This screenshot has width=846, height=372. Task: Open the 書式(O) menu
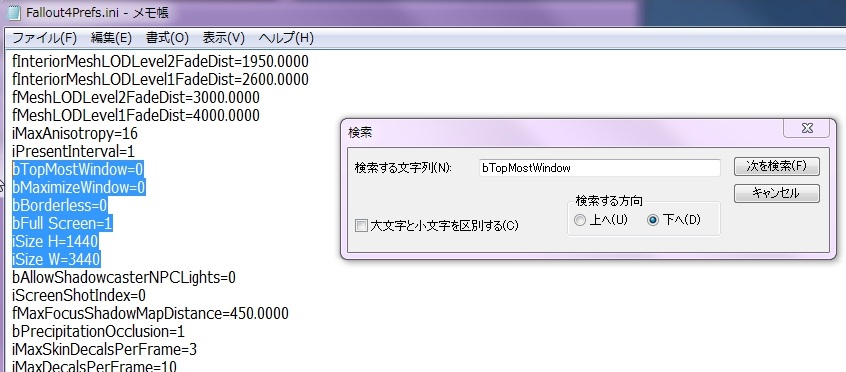(x=167, y=38)
